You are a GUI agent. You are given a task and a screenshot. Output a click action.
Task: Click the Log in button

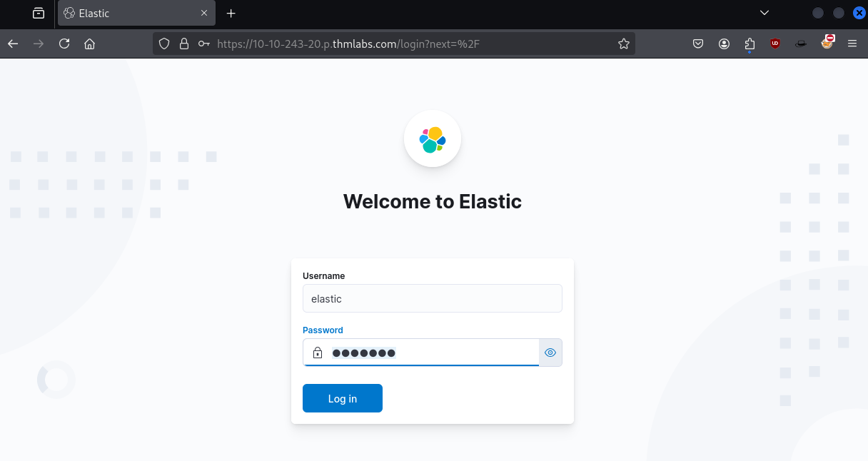click(x=343, y=398)
